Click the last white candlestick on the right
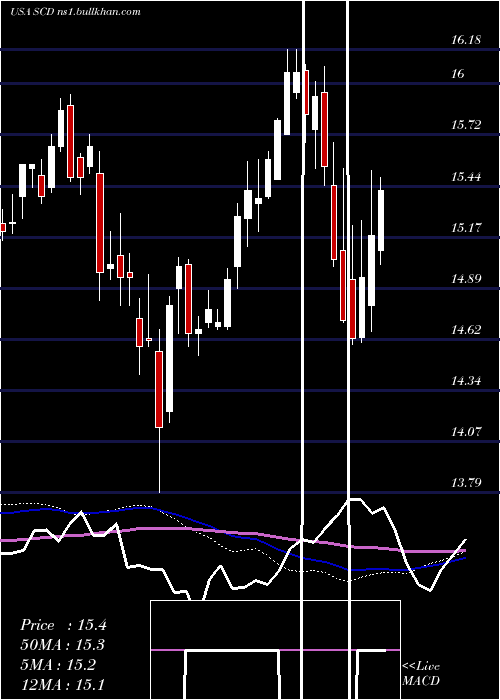The height and width of the screenshot is (700, 500). (381, 221)
